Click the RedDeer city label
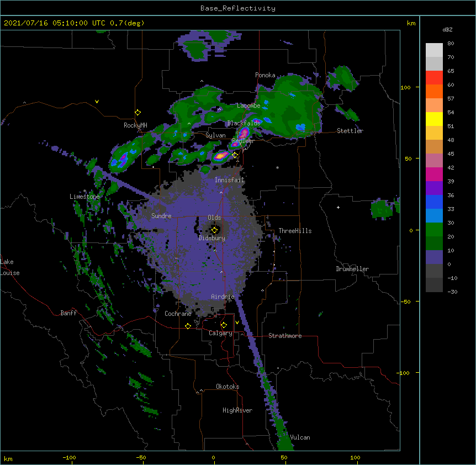This screenshot has height=465, width=476. [243, 141]
